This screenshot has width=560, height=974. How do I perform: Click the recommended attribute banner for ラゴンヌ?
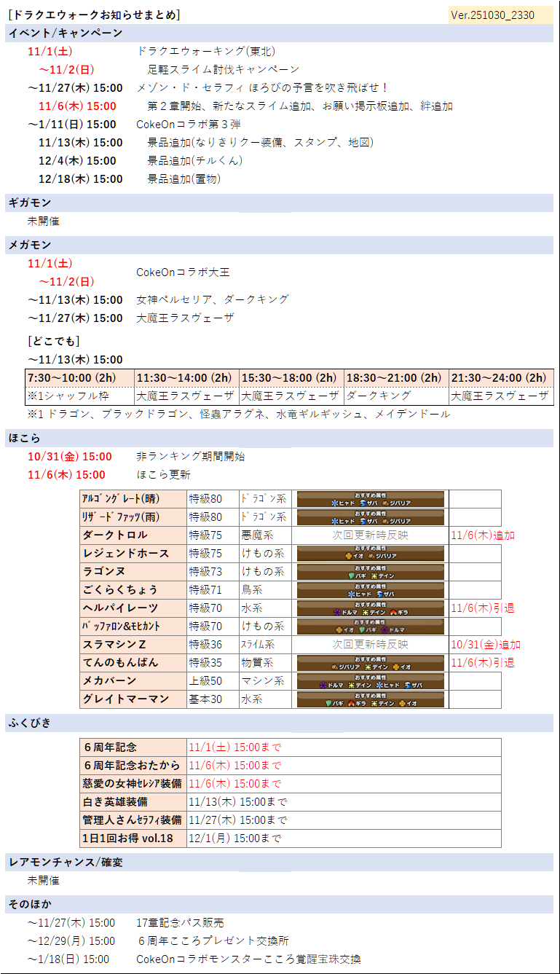(x=370, y=572)
